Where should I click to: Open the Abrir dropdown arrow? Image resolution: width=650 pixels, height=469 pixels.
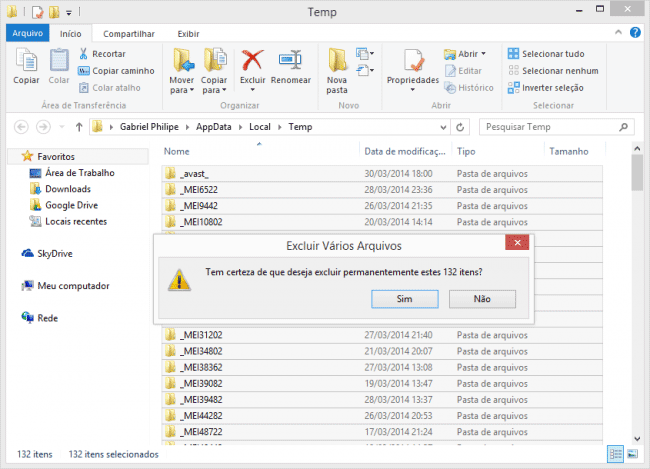pyautogui.click(x=483, y=54)
